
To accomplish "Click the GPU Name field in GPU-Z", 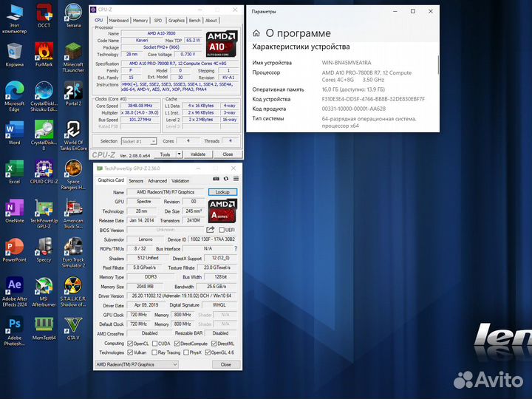I will (166, 192).
